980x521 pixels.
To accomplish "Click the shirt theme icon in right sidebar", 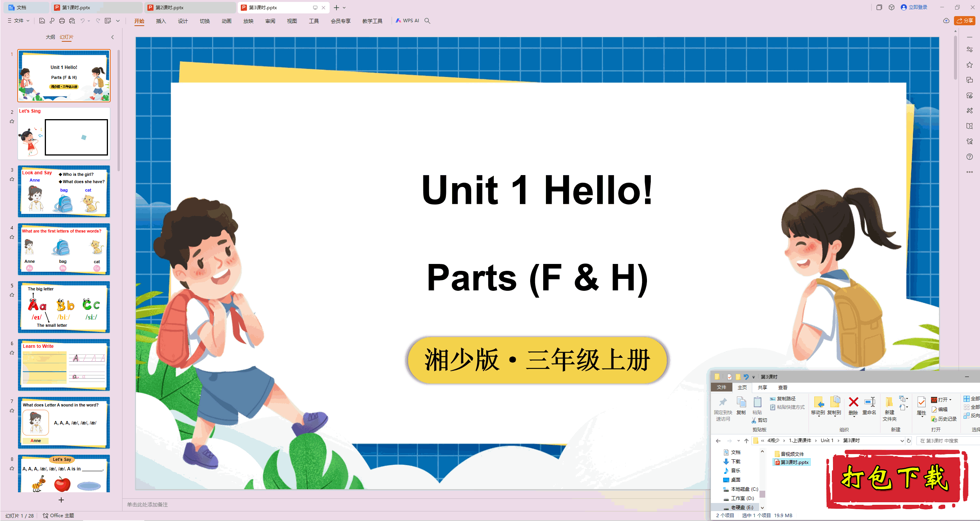I will [x=970, y=141].
